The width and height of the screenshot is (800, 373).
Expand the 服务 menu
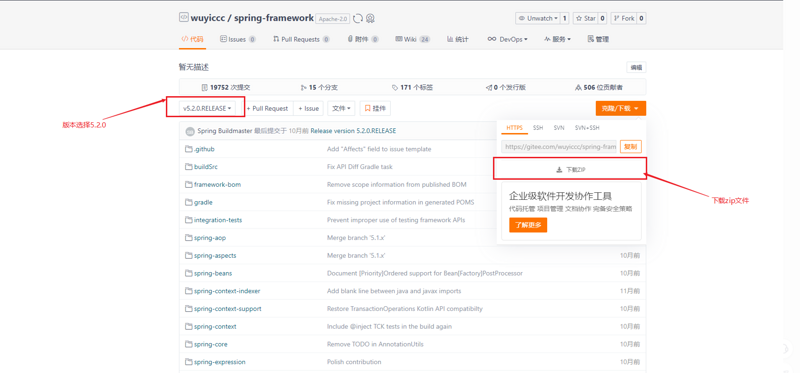pos(557,39)
